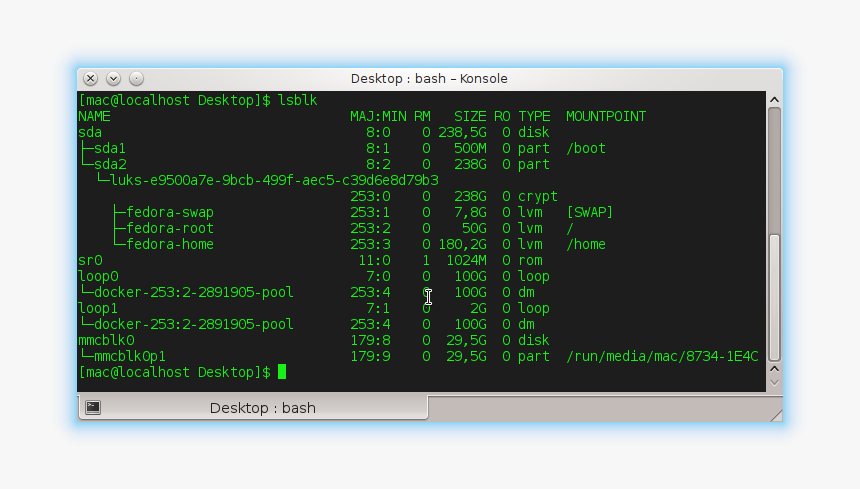Close the Konsole window
The width and height of the screenshot is (860, 489).
(90, 78)
